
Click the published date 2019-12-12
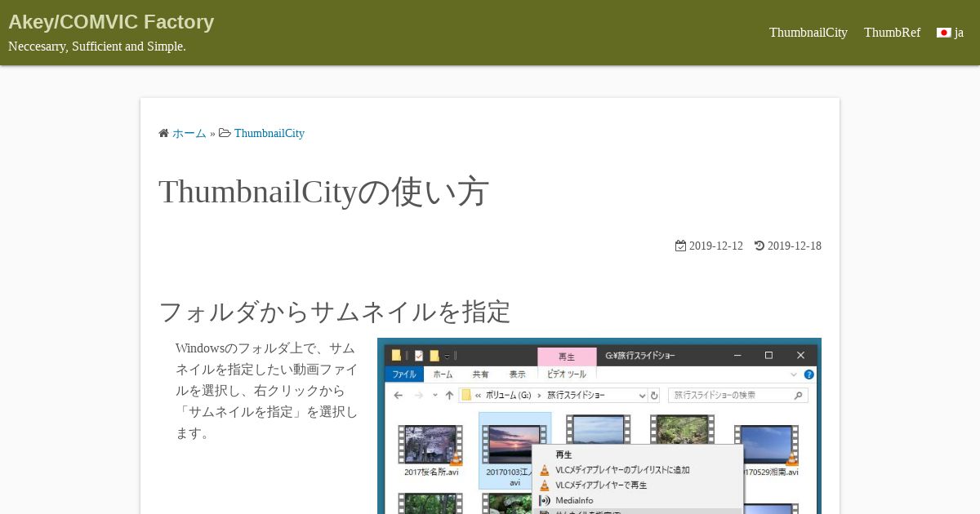[x=716, y=246]
